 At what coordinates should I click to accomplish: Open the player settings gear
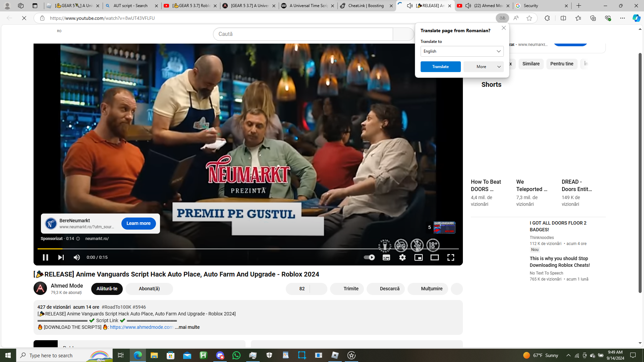pyautogui.click(x=402, y=257)
